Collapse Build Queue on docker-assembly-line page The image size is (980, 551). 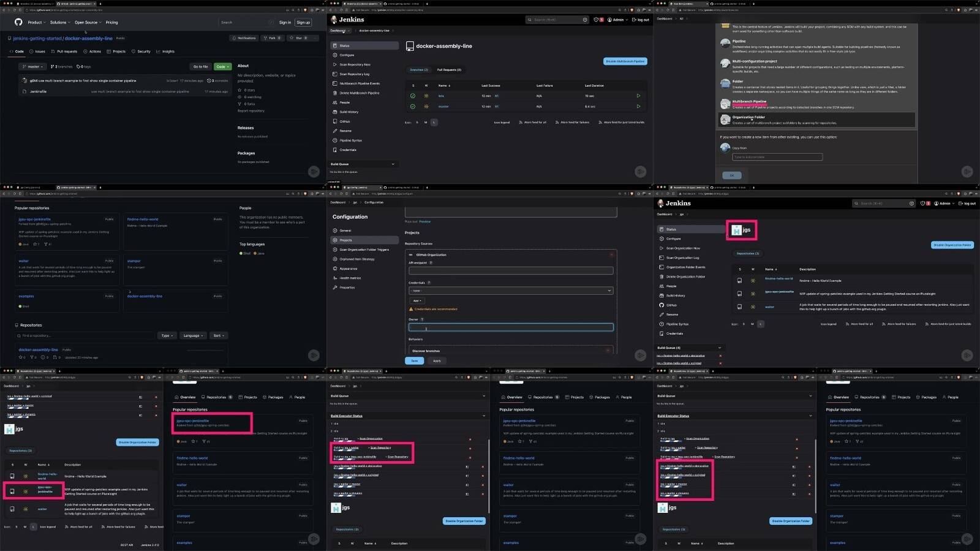(x=393, y=164)
